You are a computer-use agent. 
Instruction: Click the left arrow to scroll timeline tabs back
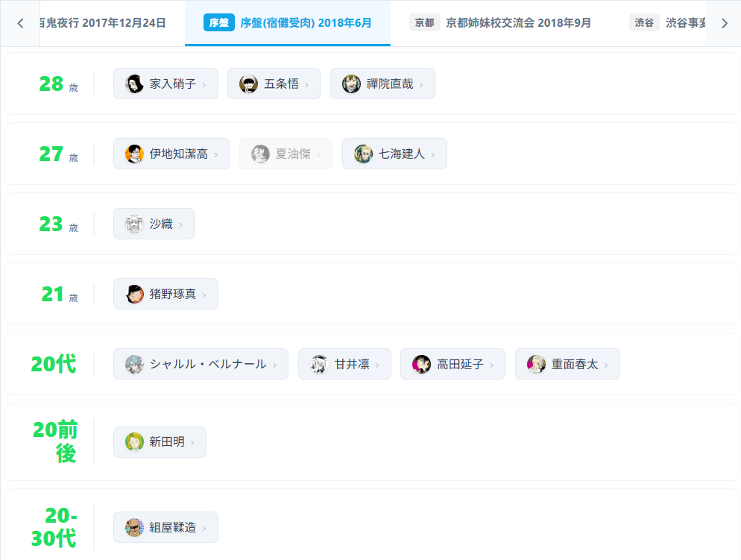20,23
